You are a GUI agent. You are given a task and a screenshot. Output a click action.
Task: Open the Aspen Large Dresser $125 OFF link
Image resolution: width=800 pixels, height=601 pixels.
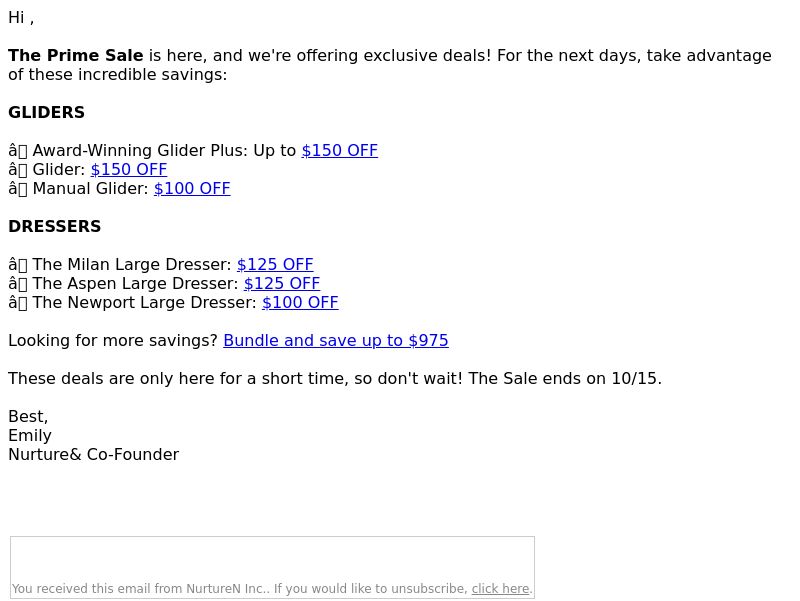coord(282,283)
